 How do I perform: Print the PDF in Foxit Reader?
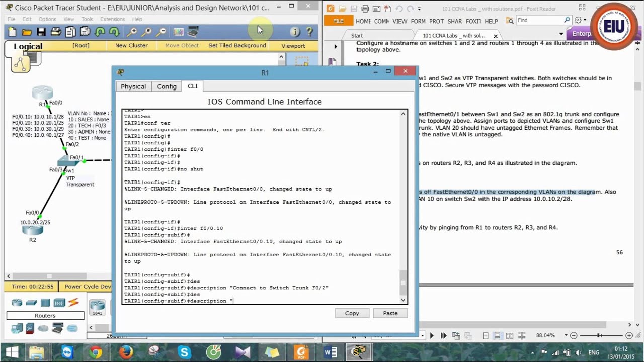(x=365, y=9)
